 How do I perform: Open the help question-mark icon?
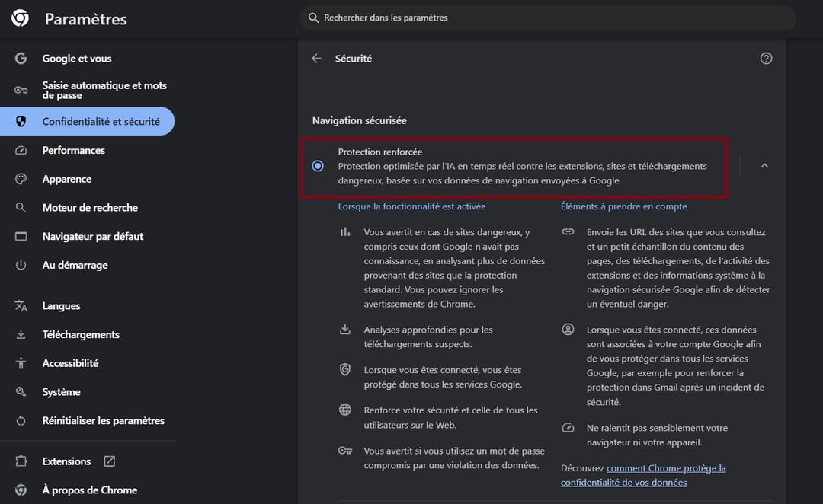point(766,58)
